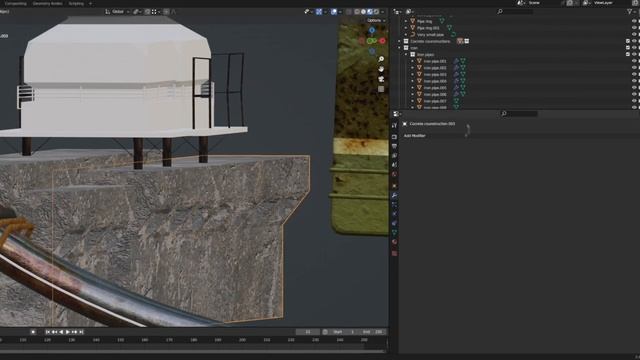The width and height of the screenshot is (640, 360).
Task: Open the Tool tab in Properties editor
Action: (x=394, y=125)
